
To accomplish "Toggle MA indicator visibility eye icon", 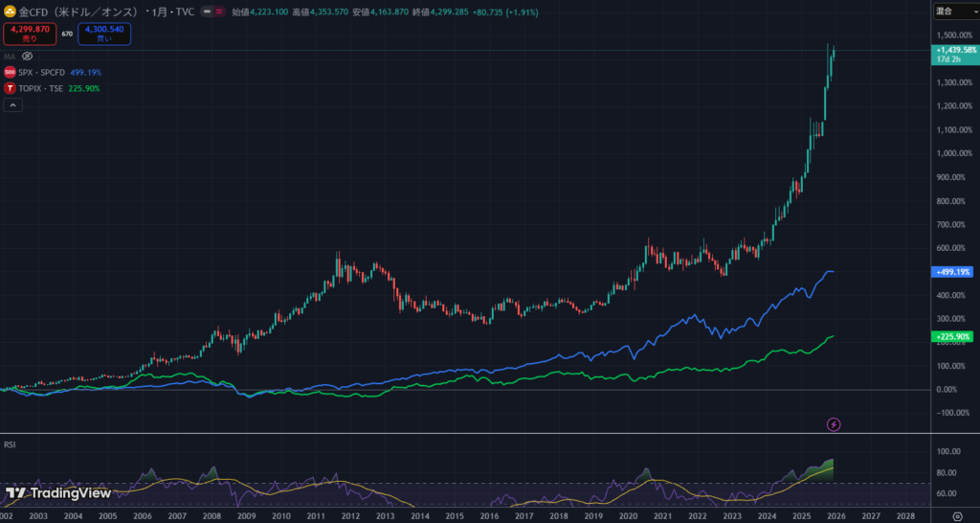I will tap(27, 57).
